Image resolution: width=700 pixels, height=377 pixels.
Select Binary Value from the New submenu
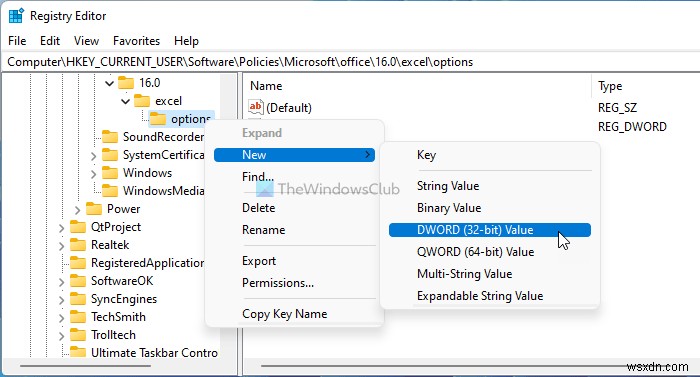pyautogui.click(x=490, y=208)
